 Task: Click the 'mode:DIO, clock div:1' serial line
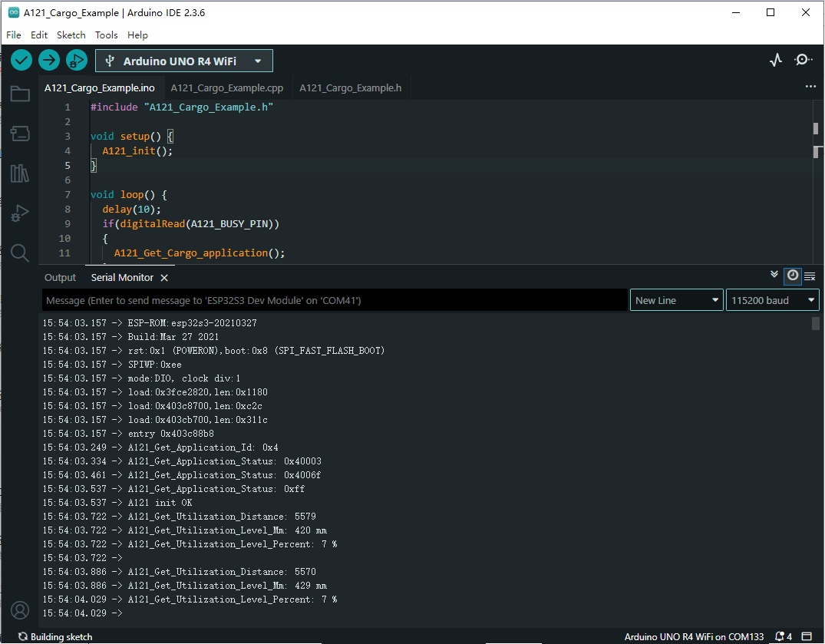[x=184, y=378]
